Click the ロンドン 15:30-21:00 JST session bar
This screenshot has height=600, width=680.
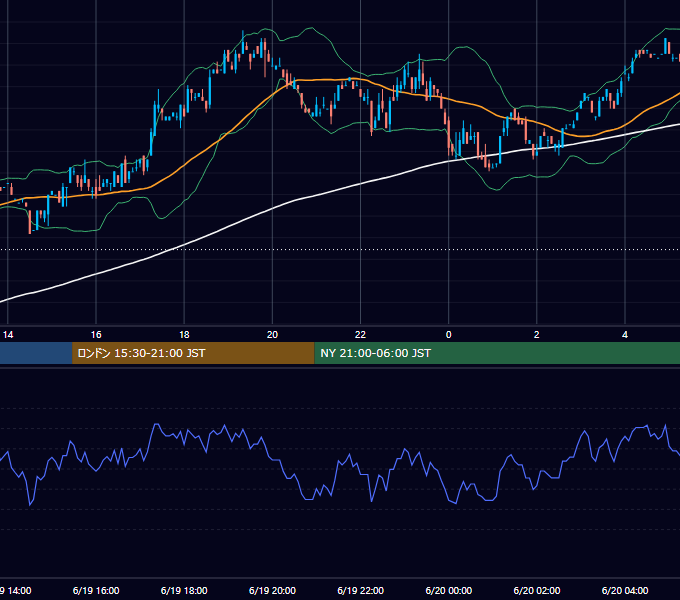(x=193, y=353)
